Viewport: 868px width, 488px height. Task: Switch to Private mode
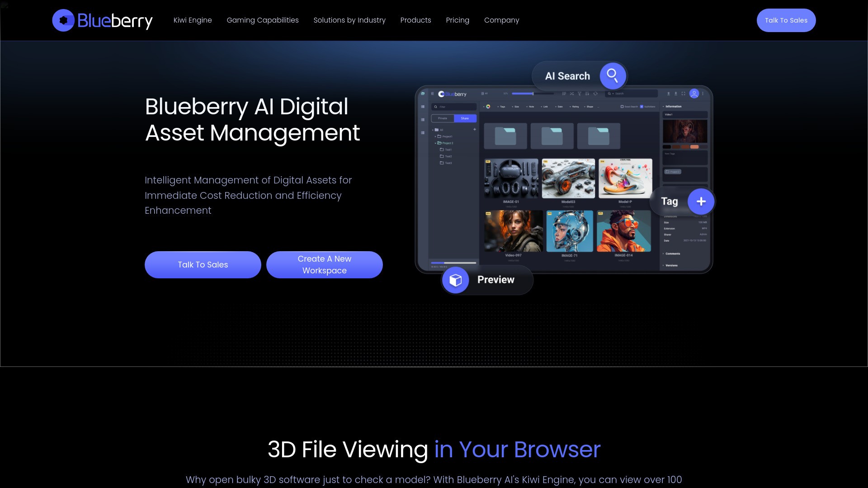442,118
